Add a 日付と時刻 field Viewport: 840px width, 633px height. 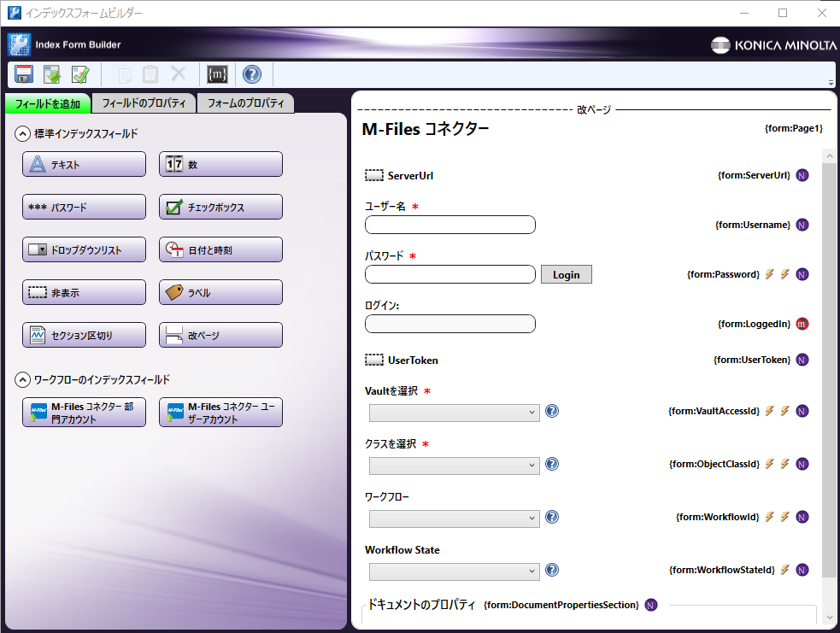(220, 249)
